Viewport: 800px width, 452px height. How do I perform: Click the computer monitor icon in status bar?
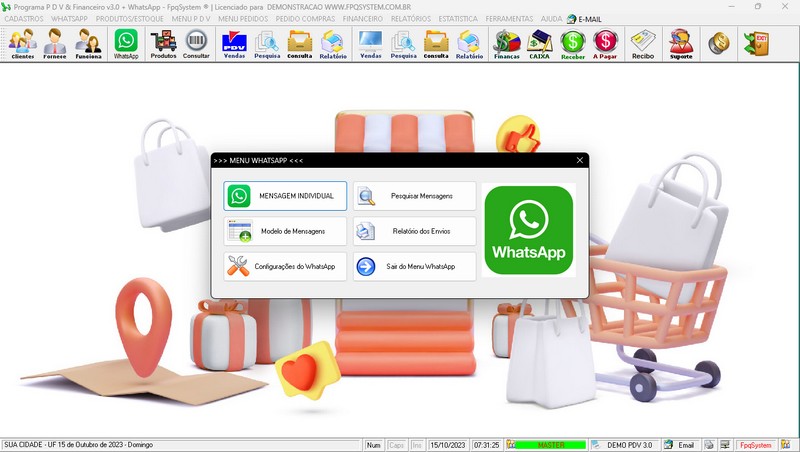(x=725, y=445)
